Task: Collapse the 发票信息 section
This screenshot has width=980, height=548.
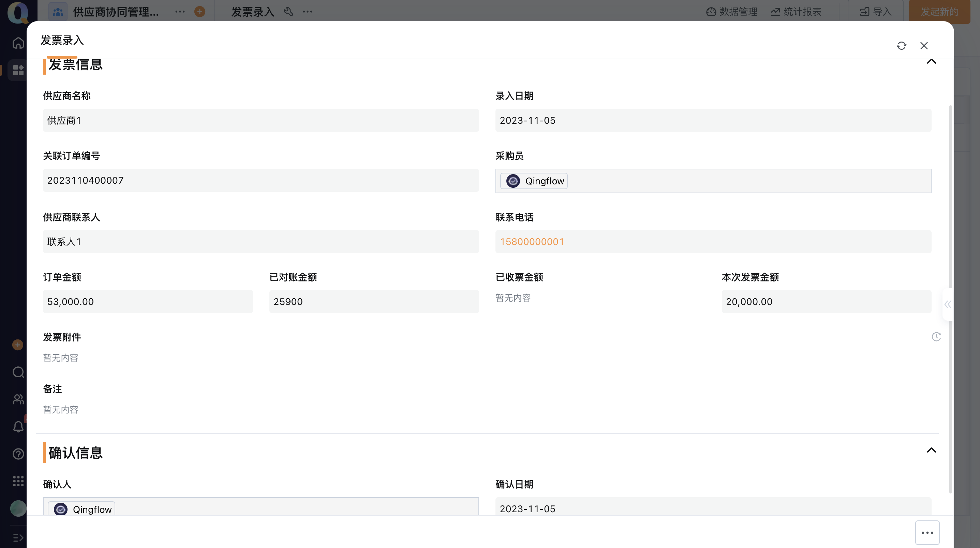Action: 931,62
